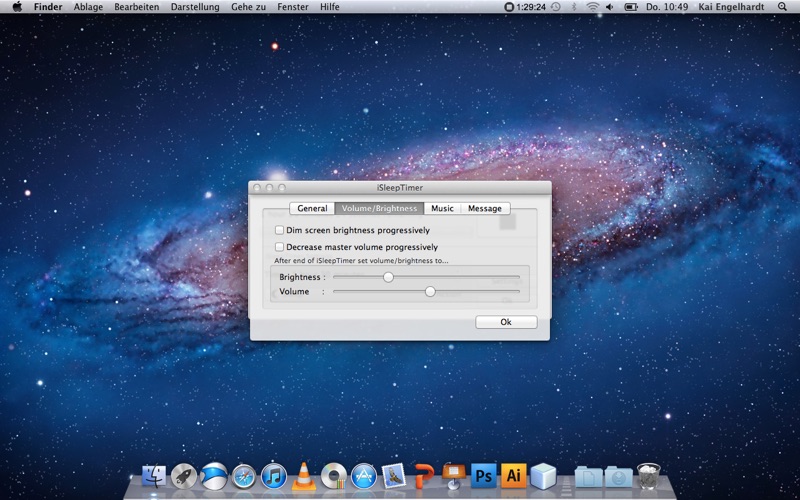Close the iSleepTimer window
Viewport: 800px width, 500px height.
[257, 188]
